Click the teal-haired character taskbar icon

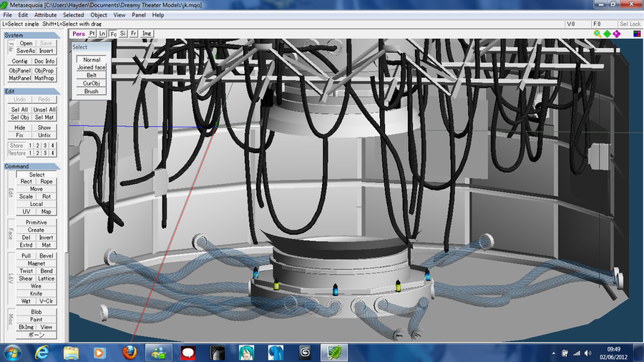(246, 353)
